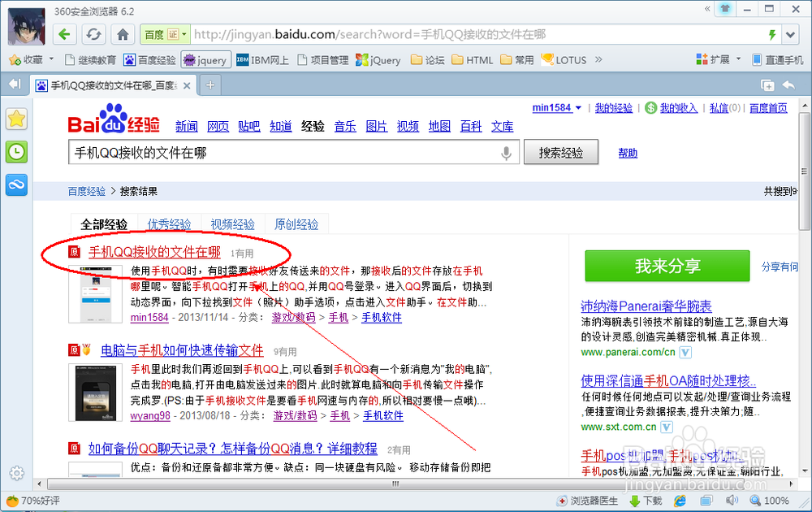Open the sidebar settings gear icon
This screenshot has height=512, width=812.
(x=16, y=473)
